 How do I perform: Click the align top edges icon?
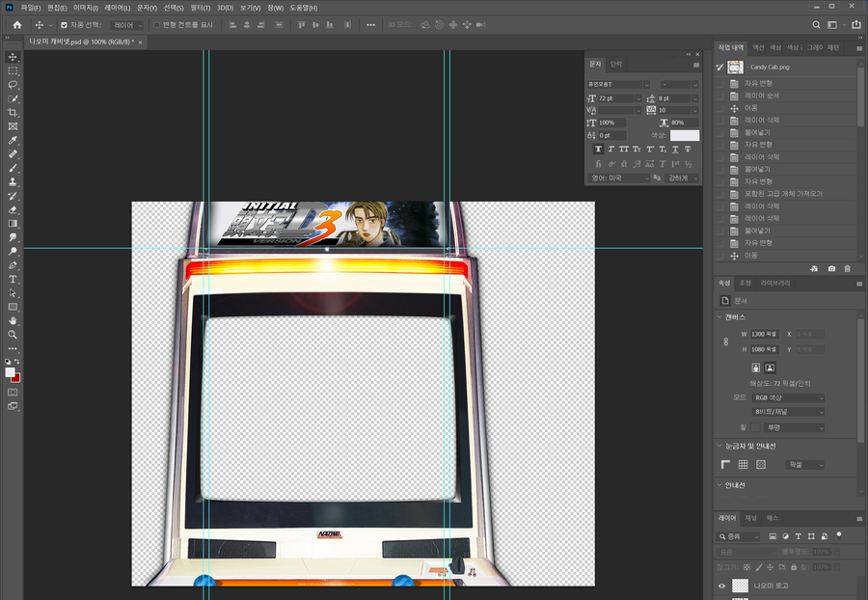click(x=302, y=25)
